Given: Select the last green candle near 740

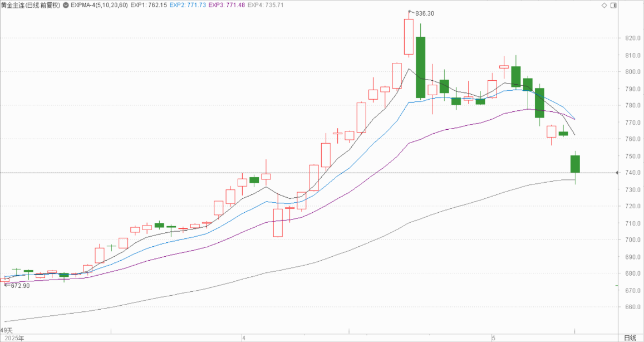Looking at the screenshot, I should point(575,164).
